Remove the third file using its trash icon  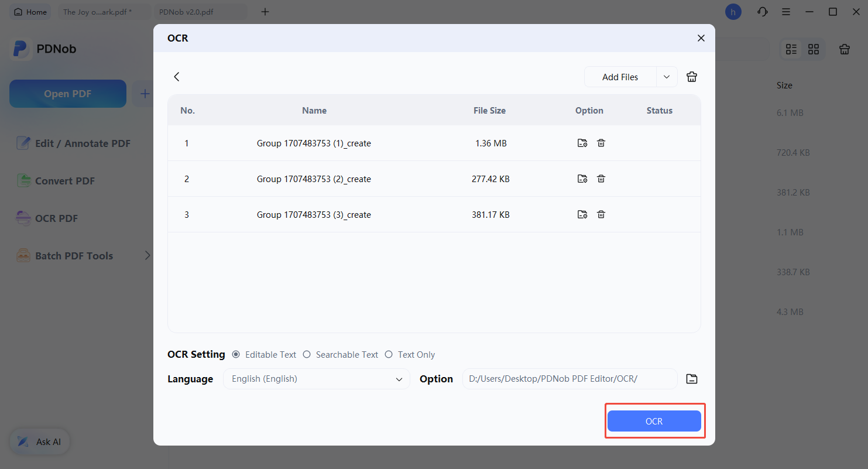pyautogui.click(x=601, y=214)
